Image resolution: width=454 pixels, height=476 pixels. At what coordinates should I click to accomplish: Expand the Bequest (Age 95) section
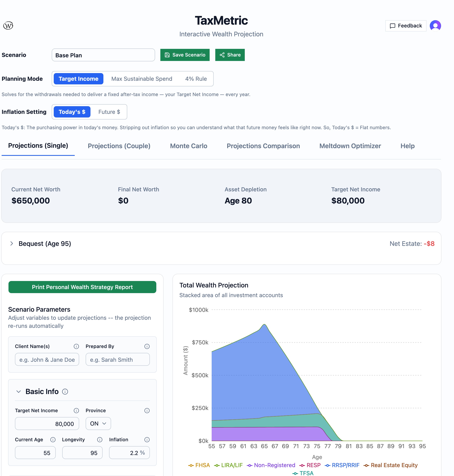[12, 243]
